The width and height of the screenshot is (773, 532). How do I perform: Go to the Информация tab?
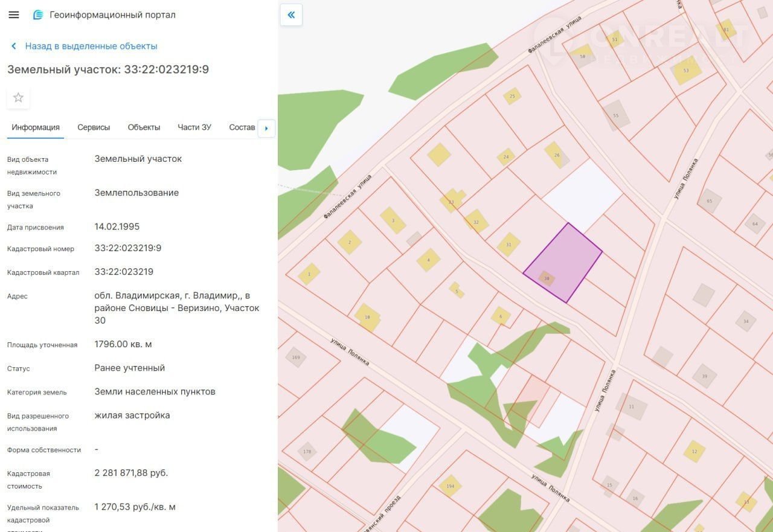(36, 127)
